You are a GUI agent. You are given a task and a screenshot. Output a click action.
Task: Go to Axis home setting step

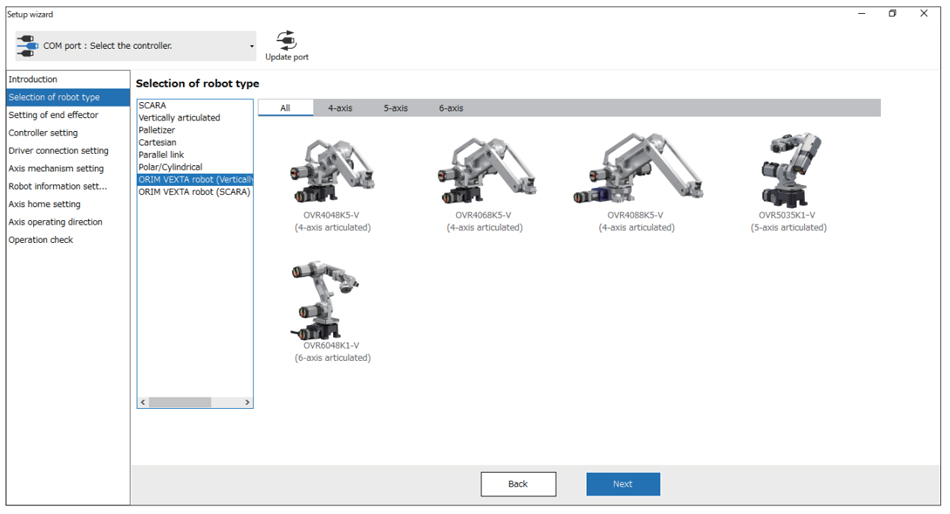[45, 204]
